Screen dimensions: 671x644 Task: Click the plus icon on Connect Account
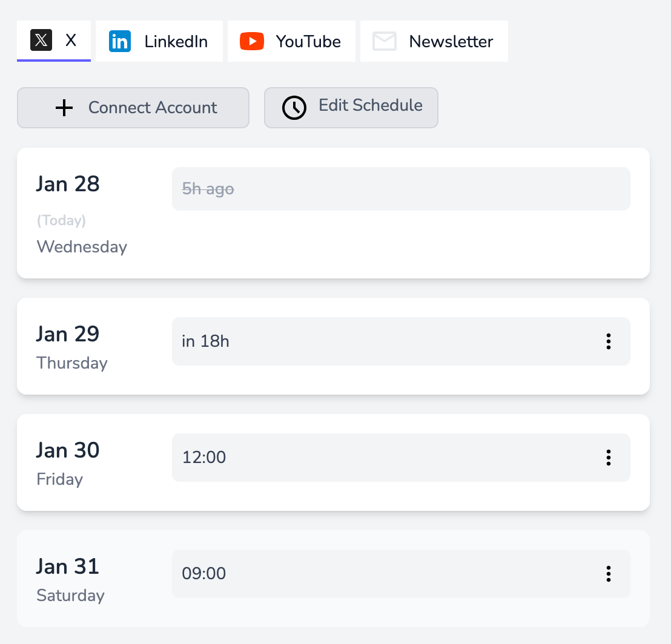64,108
